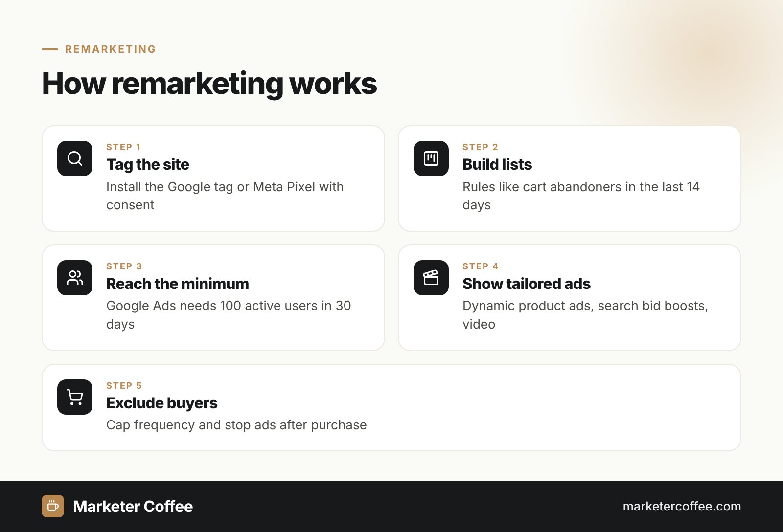The width and height of the screenshot is (783, 532).
Task: Click the Build lists title
Action: [x=497, y=164]
